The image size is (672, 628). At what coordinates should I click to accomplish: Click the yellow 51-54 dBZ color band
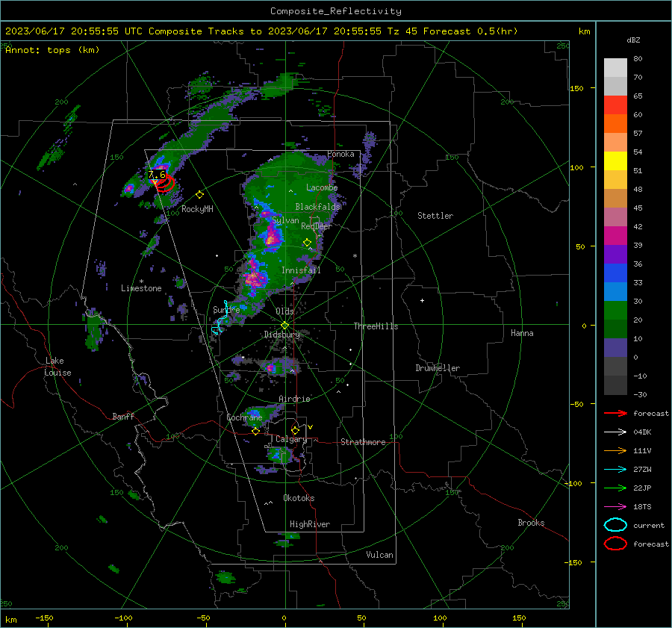coord(615,161)
